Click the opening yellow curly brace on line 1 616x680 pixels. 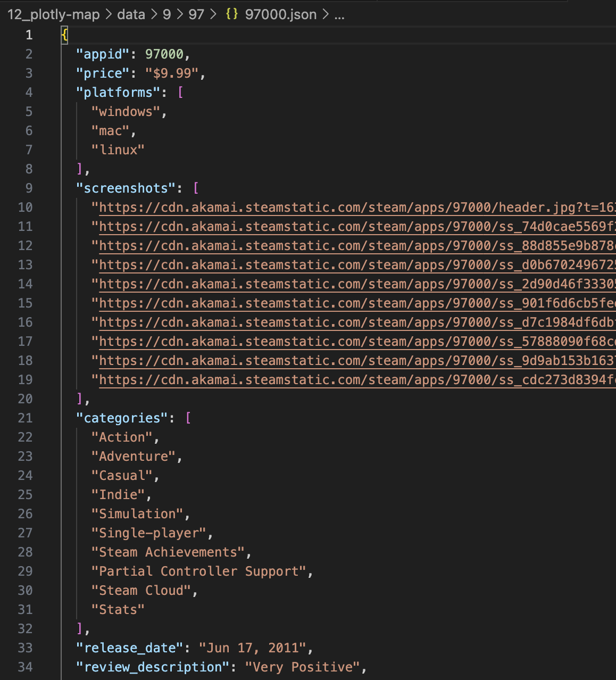pos(64,35)
